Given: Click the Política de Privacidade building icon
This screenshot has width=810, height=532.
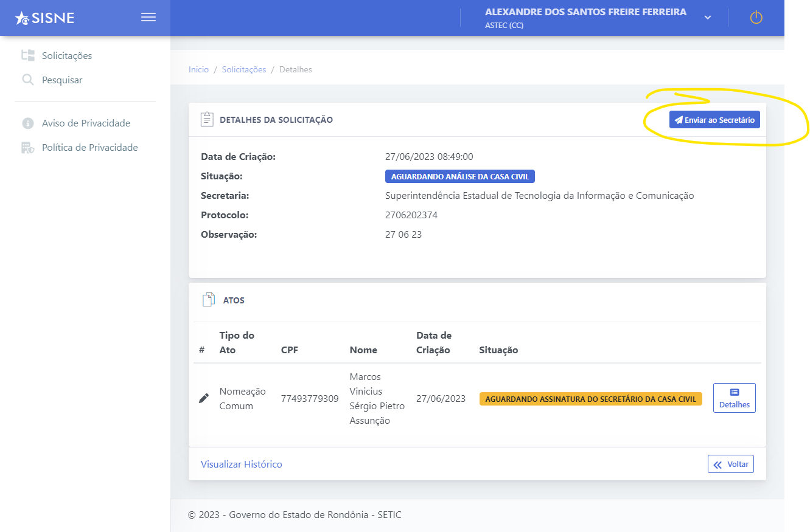Looking at the screenshot, I should pos(28,147).
